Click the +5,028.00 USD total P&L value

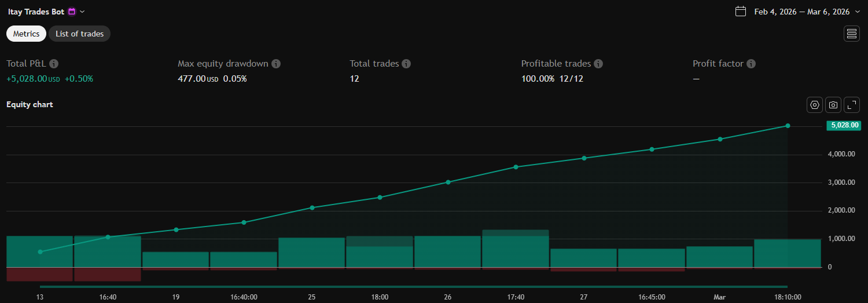tap(33, 79)
